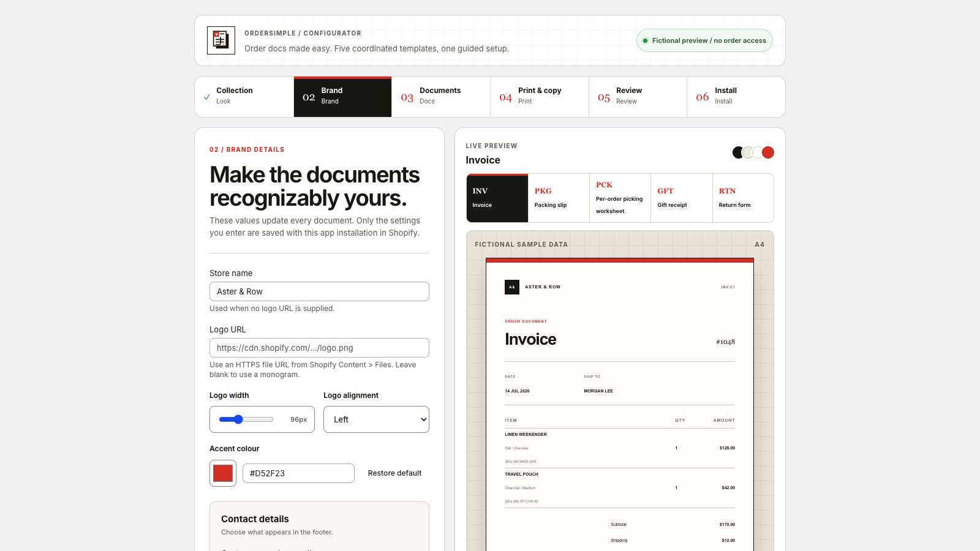Select the red palette swatch in preview
This screenshot has width=980, height=551.
pyautogui.click(x=768, y=152)
